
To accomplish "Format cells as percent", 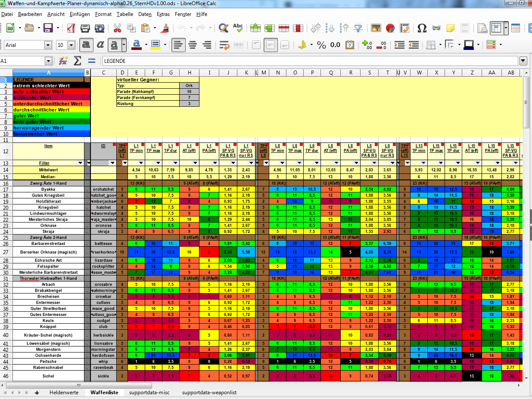I will coord(321,45).
